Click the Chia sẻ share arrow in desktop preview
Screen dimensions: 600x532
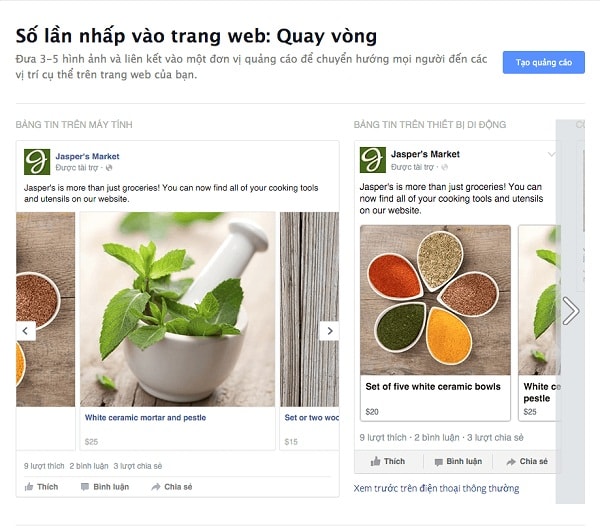pos(156,487)
